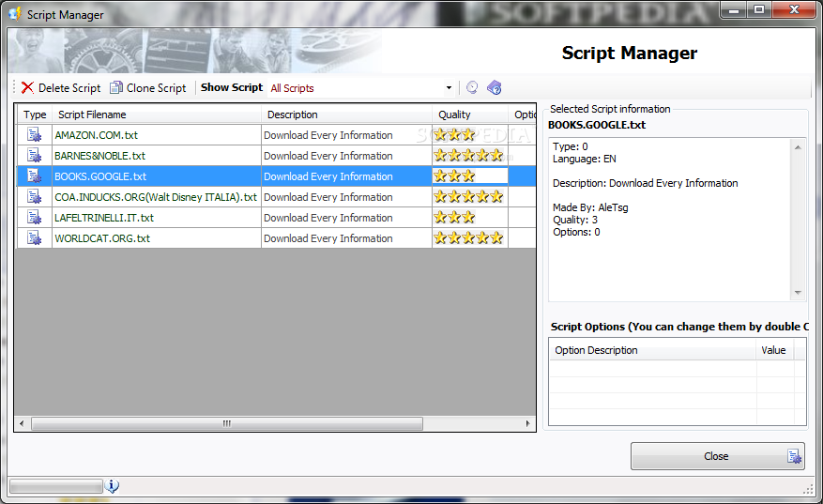The width and height of the screenshot is (823, 504).
Task: Click the BOOKS.GOOGLE.txt script type icon
Action: point(35,176)
